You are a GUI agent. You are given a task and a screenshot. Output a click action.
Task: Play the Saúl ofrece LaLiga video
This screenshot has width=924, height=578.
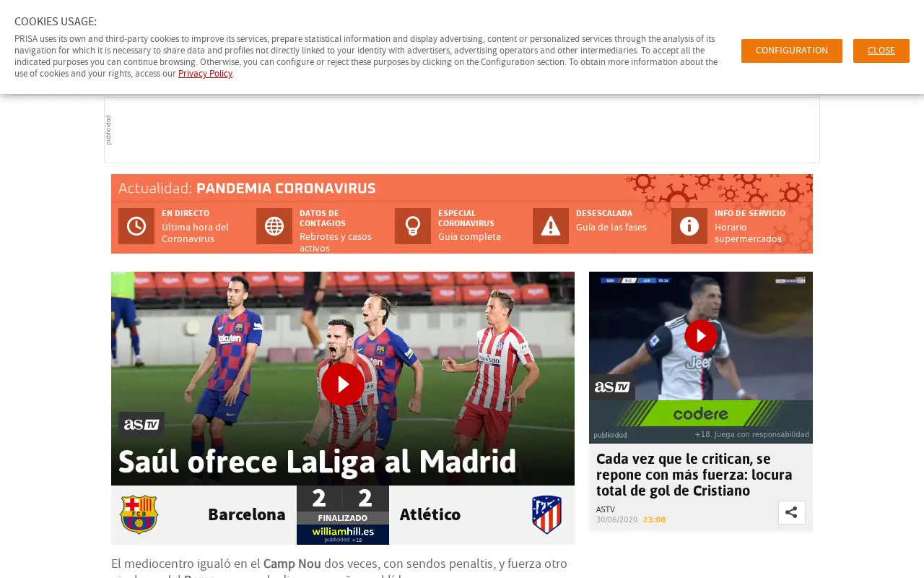343,384
